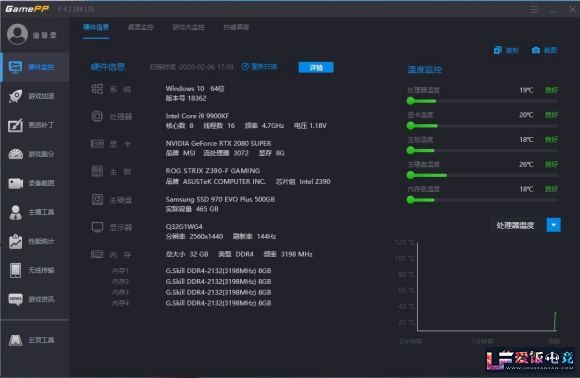Screen dimensions: 580x378
Task: Click the 465 GB actual capacity value
Action: pos(207,209)
